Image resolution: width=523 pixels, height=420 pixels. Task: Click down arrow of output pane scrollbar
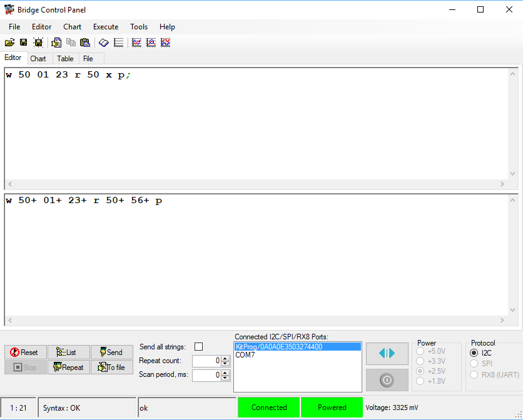tap(512, 310)
